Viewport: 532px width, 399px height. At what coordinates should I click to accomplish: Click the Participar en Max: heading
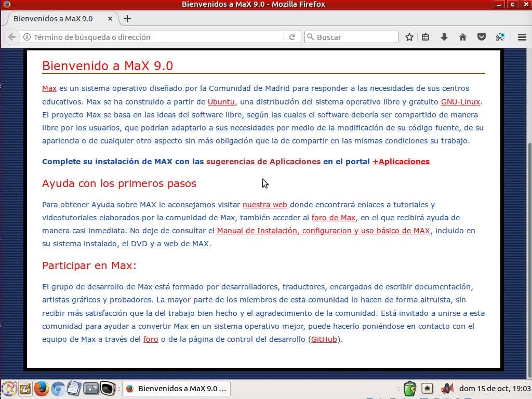tap(89, 265)
